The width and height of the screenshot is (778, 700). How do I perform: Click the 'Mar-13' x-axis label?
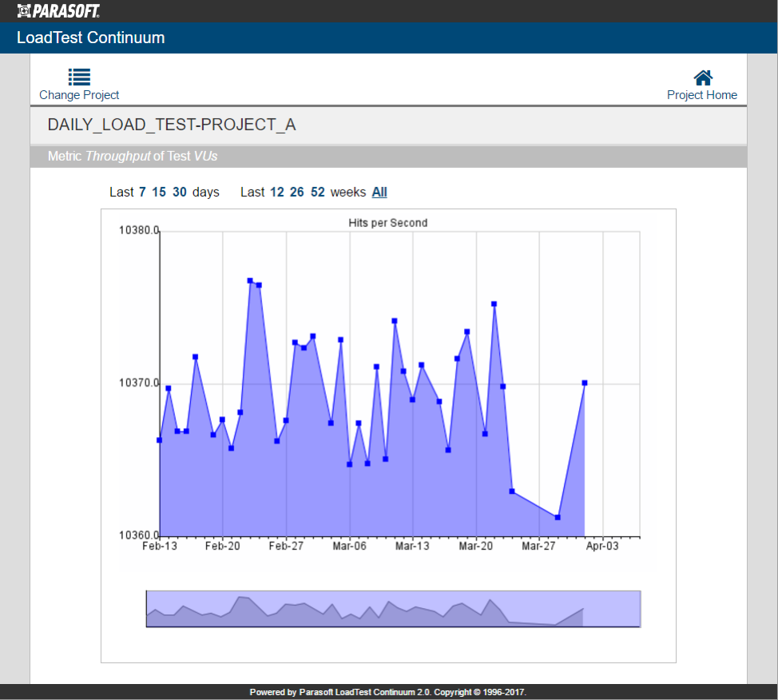tap(412, 546)
